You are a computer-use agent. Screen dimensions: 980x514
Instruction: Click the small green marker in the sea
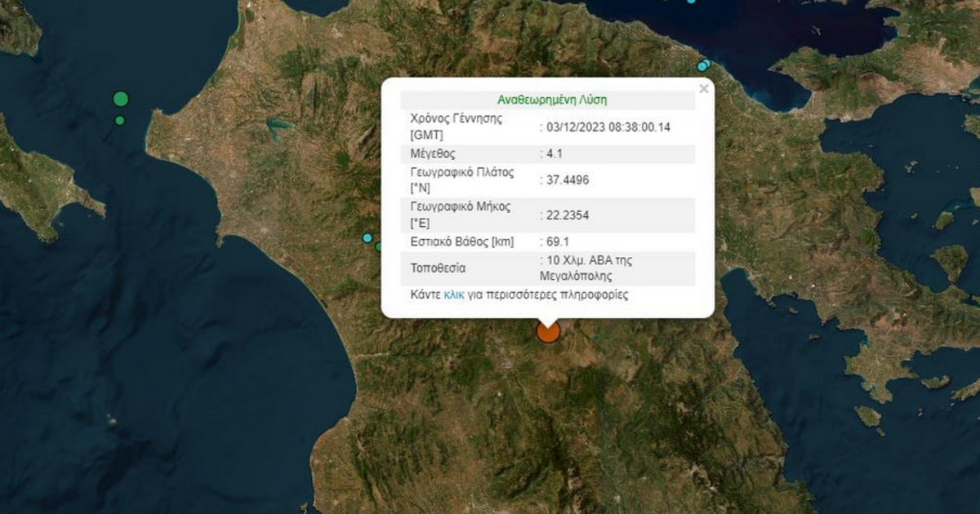(120, 121)
